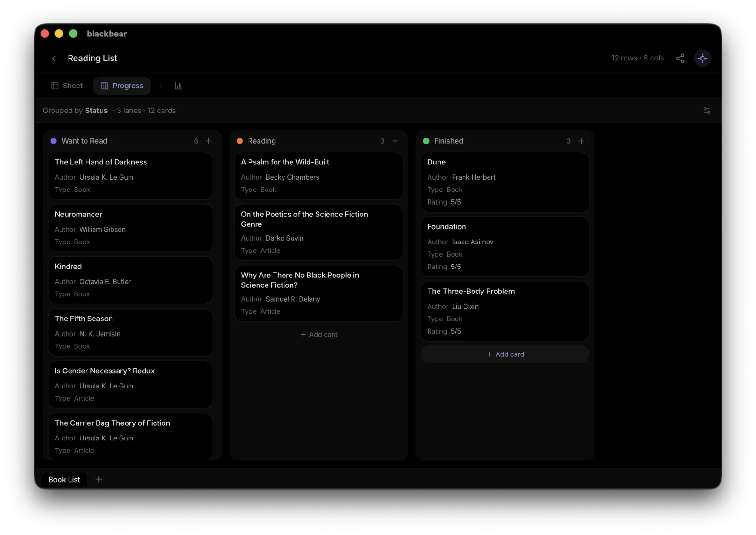Click the Reading List title
Screen dimensions: 756x535
tap(92, 58)
